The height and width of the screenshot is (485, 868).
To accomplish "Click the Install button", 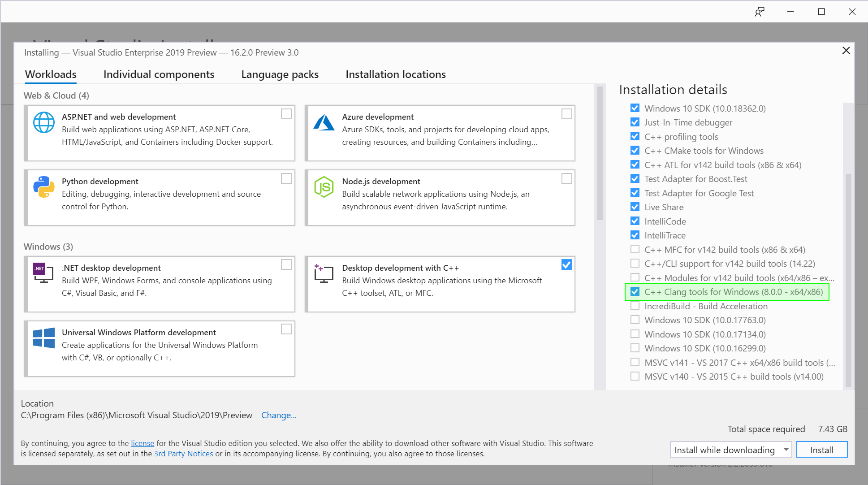I will (x=822, y=450).
